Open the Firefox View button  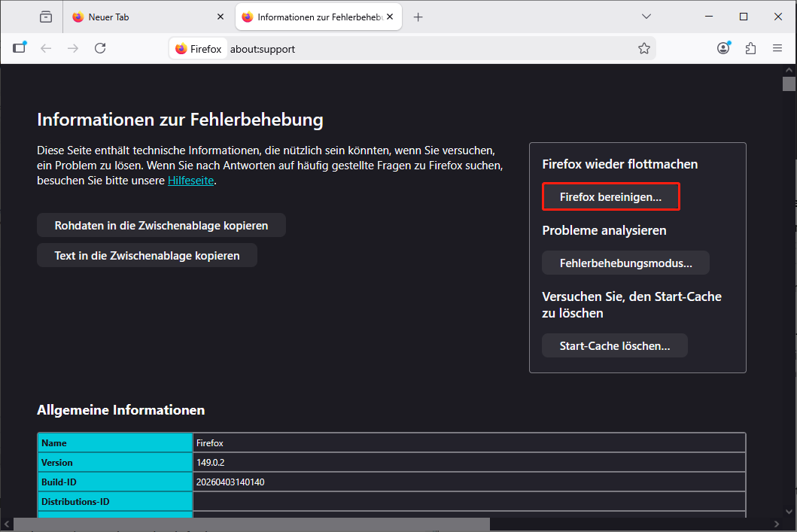tap(46, 17)
